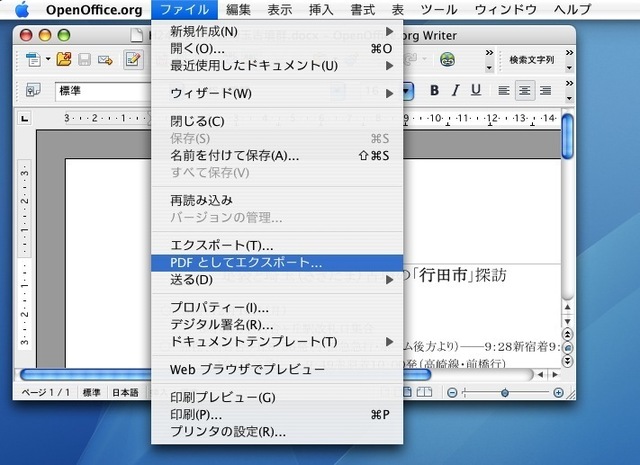Click the vertical scrollbar down arrow
The height and width of the screenshot is (465, 640).
(x=568, y=321)
